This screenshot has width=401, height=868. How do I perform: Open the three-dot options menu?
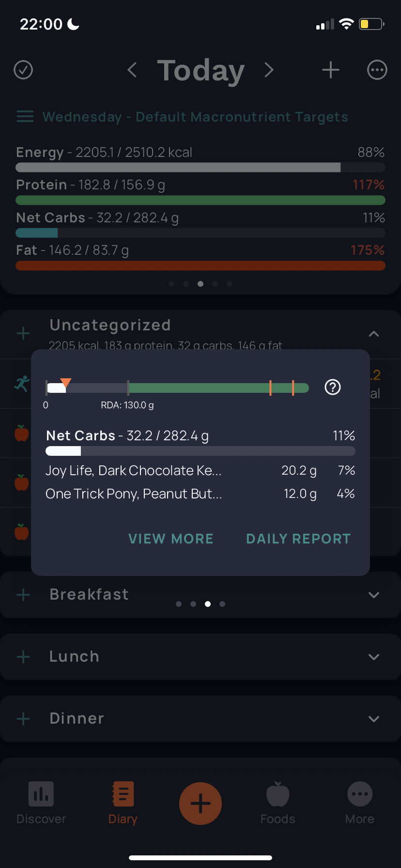pyautogui.click(x=377, y=70)
